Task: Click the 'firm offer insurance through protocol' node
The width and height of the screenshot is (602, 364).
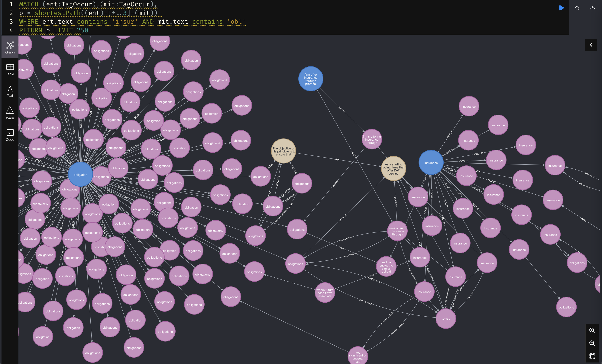Action: coord(311,79)
